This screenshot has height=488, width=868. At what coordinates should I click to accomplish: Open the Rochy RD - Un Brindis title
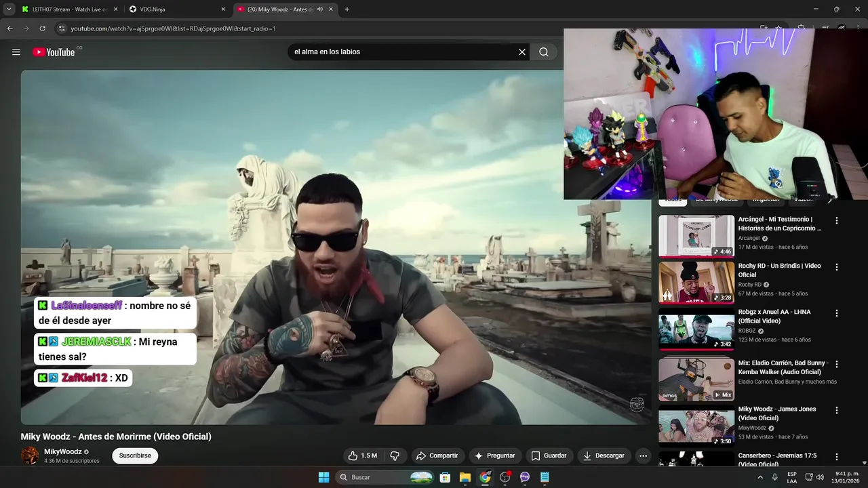pyautogui.click(x=780, y=270)
